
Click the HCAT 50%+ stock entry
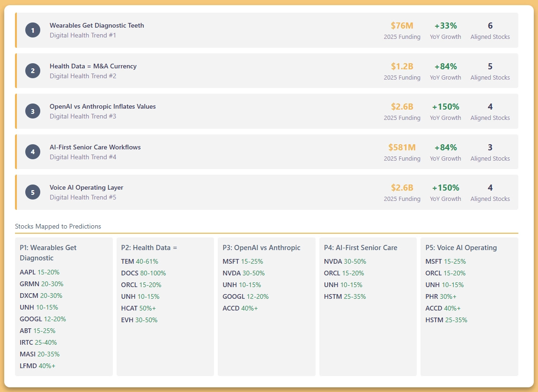tap(139, 308)
